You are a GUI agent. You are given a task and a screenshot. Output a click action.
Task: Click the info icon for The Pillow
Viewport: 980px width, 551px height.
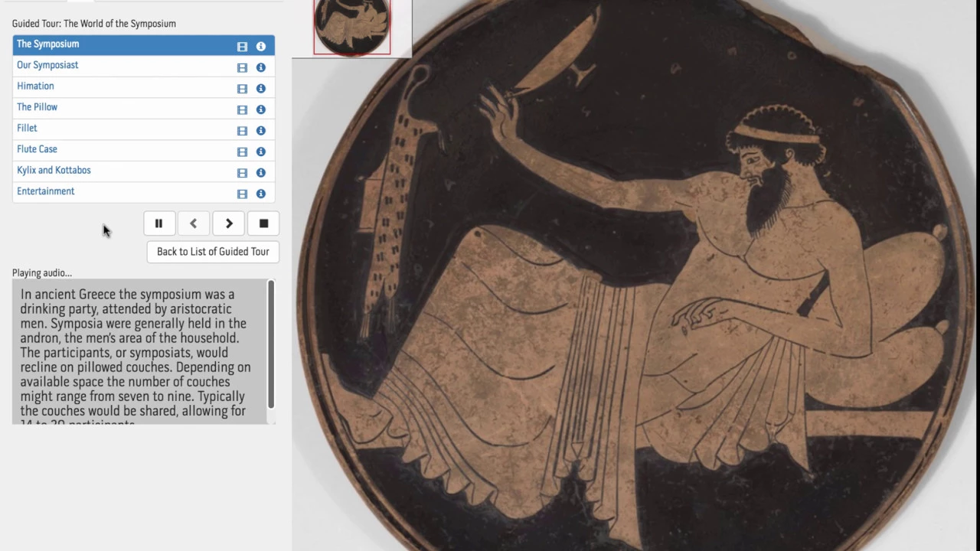tap(261, 109)
